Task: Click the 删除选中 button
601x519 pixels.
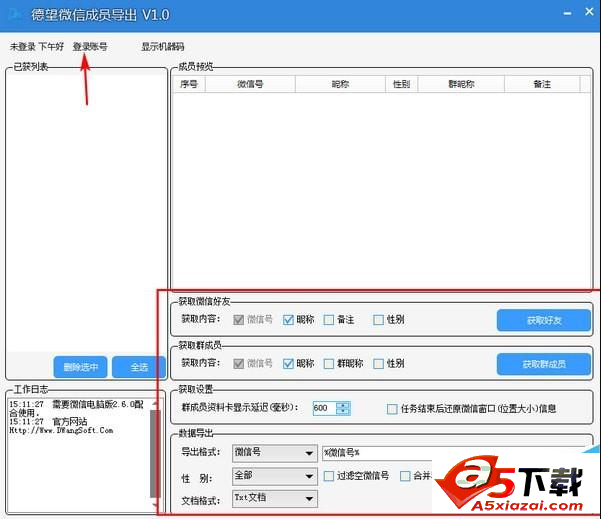Action: [80, 367]
